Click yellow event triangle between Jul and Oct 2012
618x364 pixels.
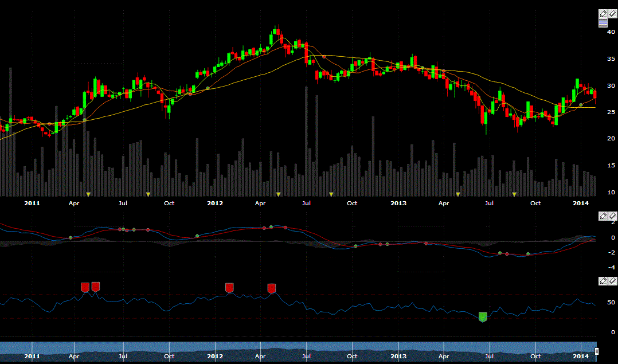click(x=331, y=194)
